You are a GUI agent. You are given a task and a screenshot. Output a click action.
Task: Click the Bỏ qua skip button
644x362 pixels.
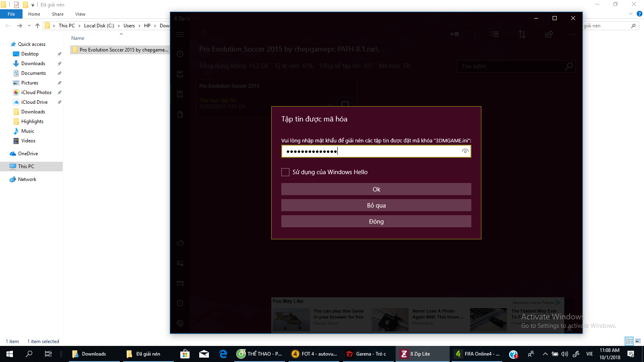(376, 206)
